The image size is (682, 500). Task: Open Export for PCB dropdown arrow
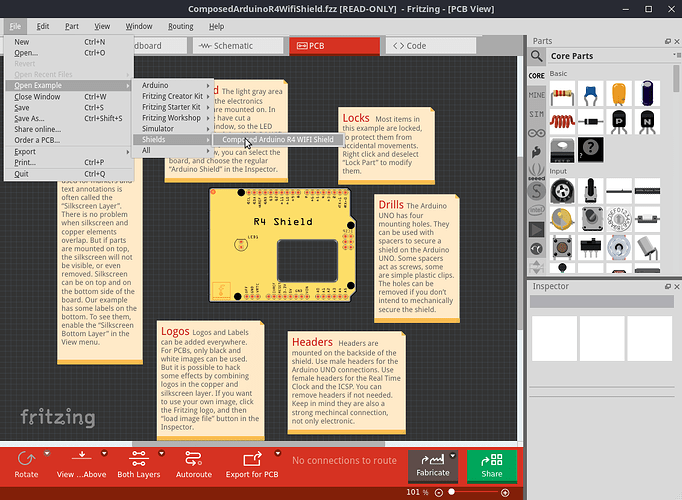point(277,453)
